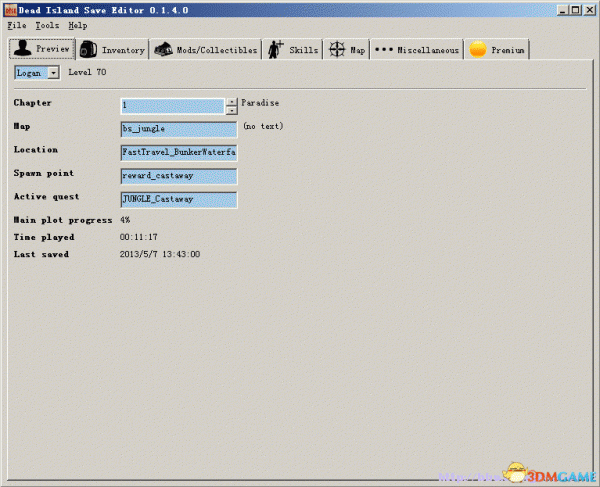Close the Save Editor window
The image size is (600, 487).
coord(590,10)
